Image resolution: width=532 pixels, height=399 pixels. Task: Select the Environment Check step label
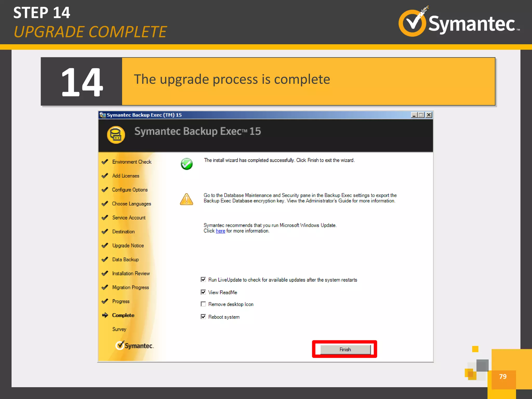132,162
